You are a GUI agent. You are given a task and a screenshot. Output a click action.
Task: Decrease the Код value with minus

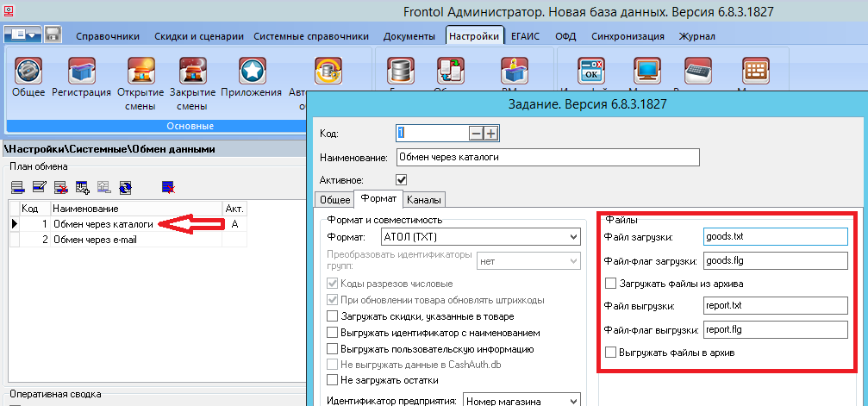pos(476,134)
